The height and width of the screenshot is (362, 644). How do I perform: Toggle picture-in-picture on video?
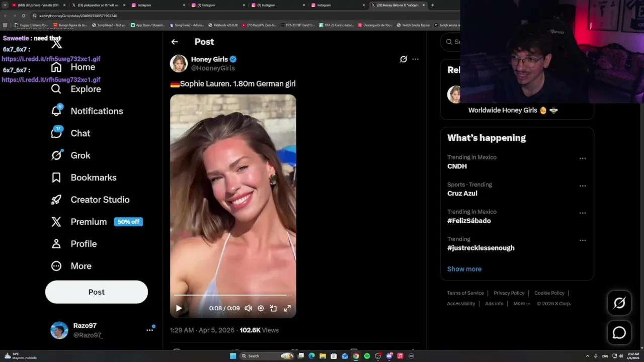pyautogui.click(x=273, y=308)
